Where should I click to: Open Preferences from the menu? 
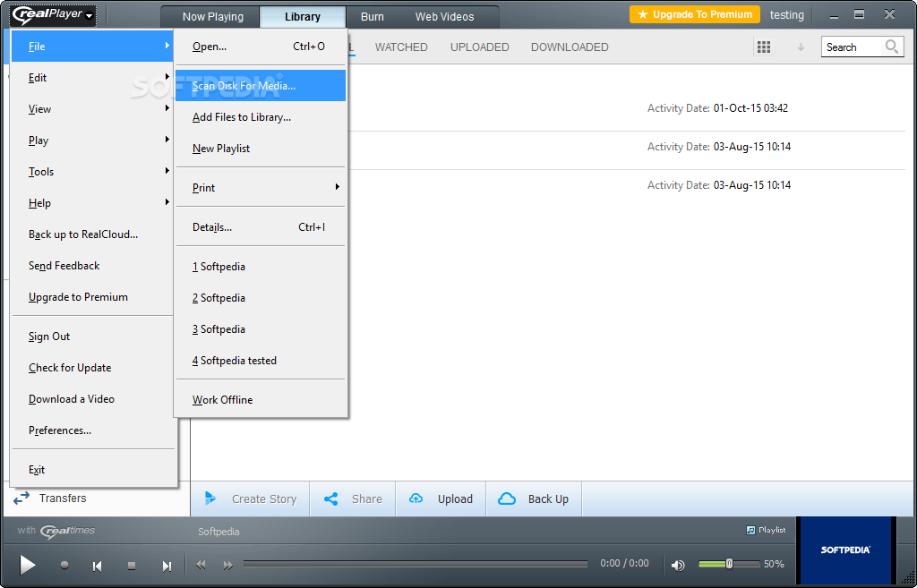pos(92,430)
